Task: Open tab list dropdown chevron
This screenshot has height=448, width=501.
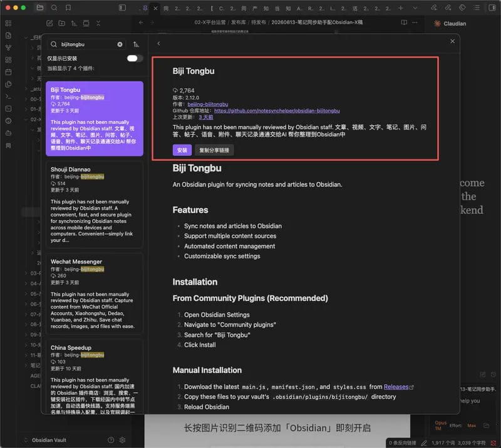Action: tap(415, 8)
